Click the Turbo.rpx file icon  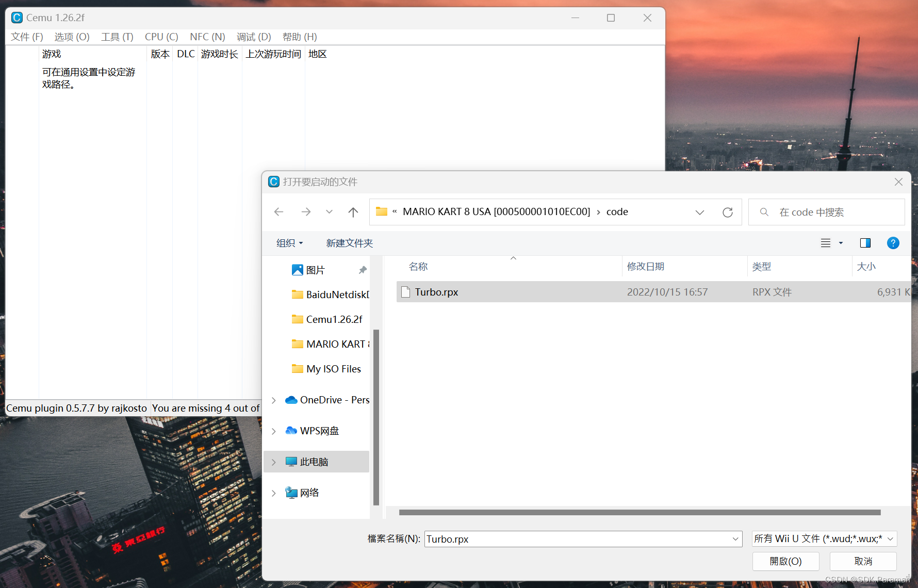click(x=405, y=292)
